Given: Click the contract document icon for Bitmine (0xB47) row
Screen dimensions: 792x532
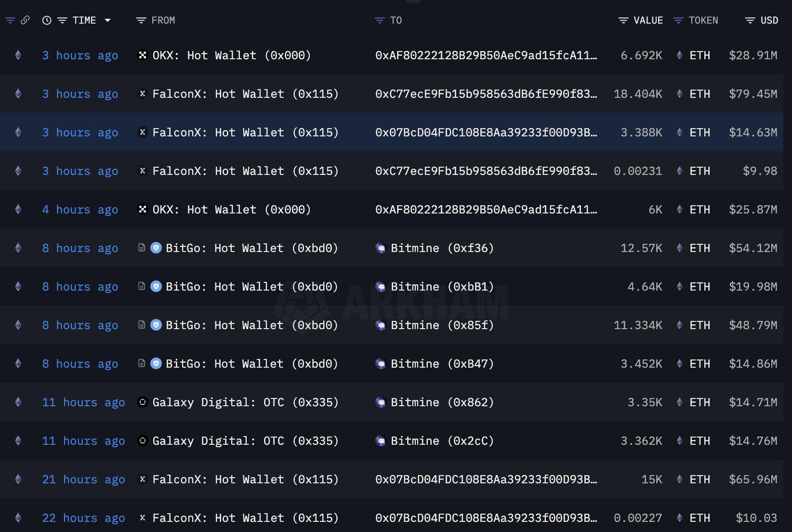Looking at the screenshot, I should click(142, 363).
